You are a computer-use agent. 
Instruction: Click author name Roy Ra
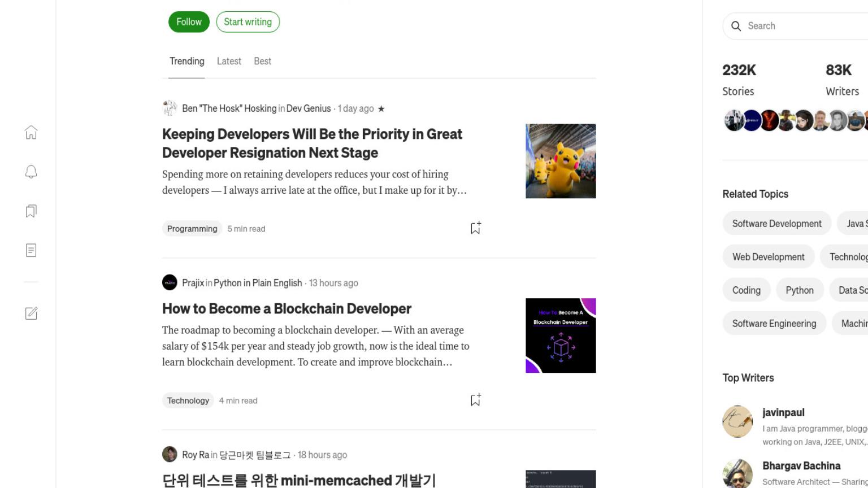click(196, 455)
